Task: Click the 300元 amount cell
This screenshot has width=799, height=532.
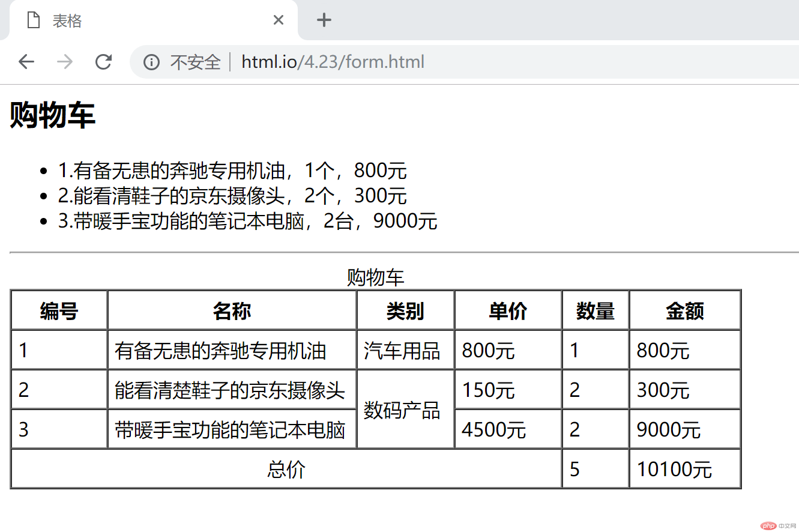Action: [x=685, y=390]
